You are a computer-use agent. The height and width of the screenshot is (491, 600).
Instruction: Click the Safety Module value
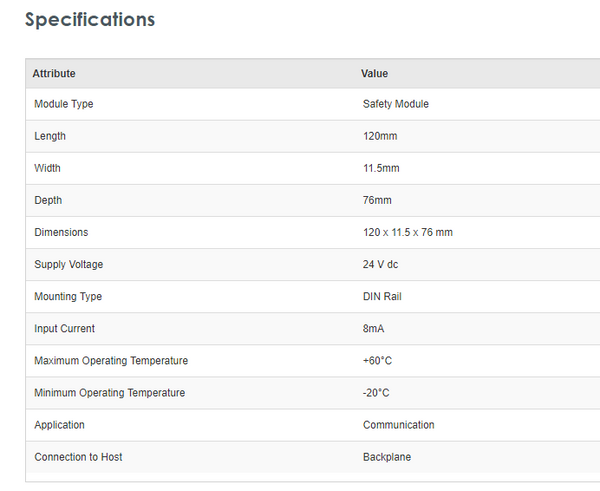[x=396, y=104]
